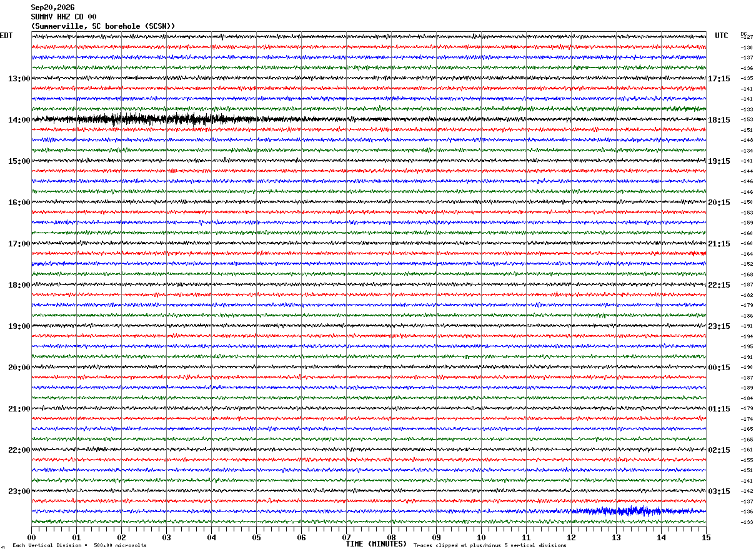Select minute 07 on the time axis
Screen dimensions: 756x554
click(x=346, y=537)
